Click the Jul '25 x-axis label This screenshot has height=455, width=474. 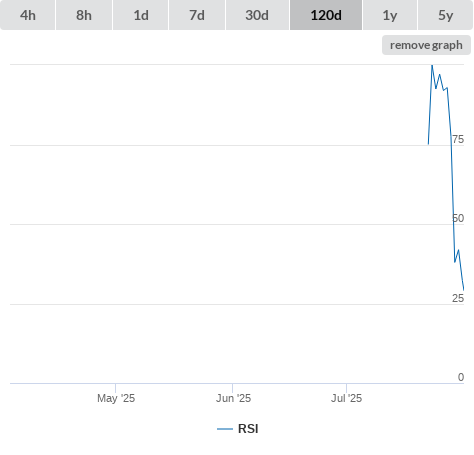346,398
